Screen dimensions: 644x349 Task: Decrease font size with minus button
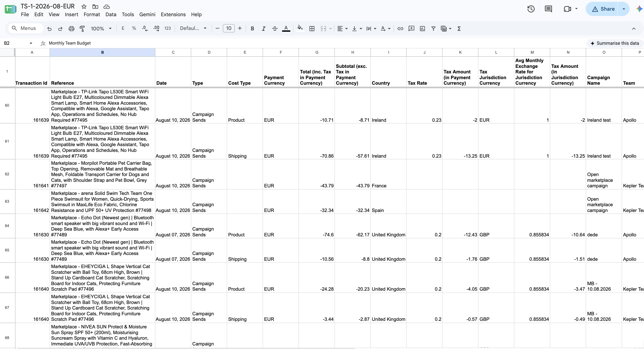click(x=217, y=28)
